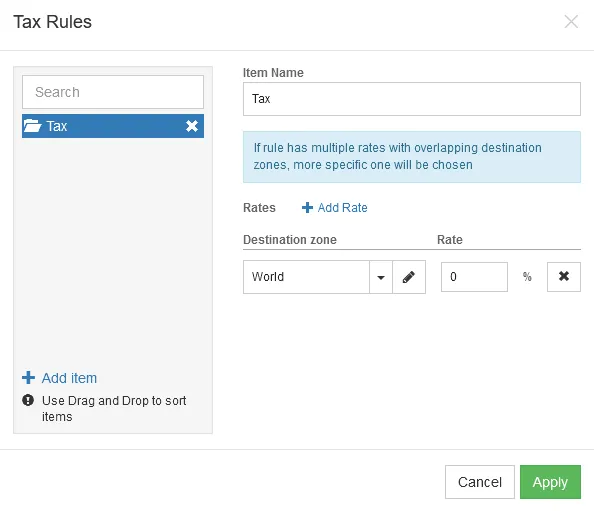
Task: Click the Rate percentage input
Action: tap(474, 277)
